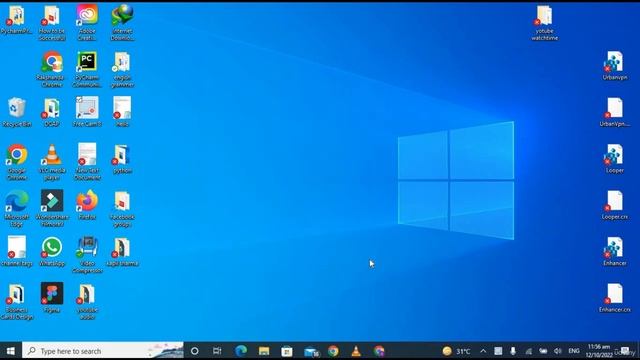Open the Enhancer.crx file
Image resolution: width=640 pixels, height=360 pixels.
coord(615,298)
